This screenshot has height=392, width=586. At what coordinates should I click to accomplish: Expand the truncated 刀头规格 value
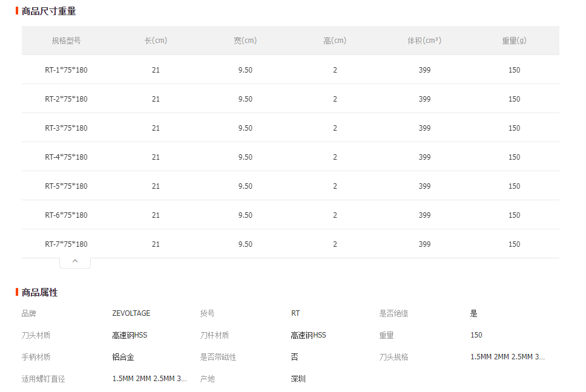pyautogui.click(x=507, y=357)
